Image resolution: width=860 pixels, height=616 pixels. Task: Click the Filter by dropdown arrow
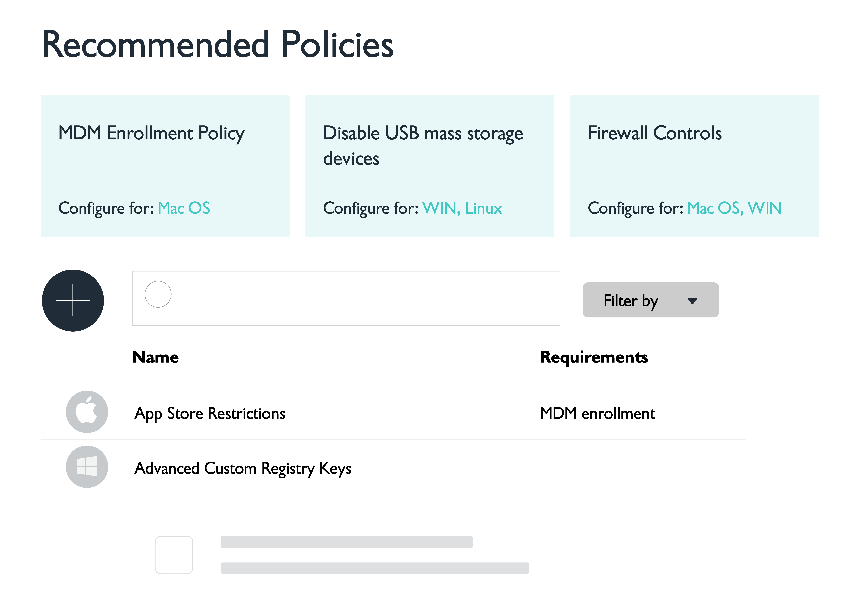pyautogui.click(x=692, y=301)
